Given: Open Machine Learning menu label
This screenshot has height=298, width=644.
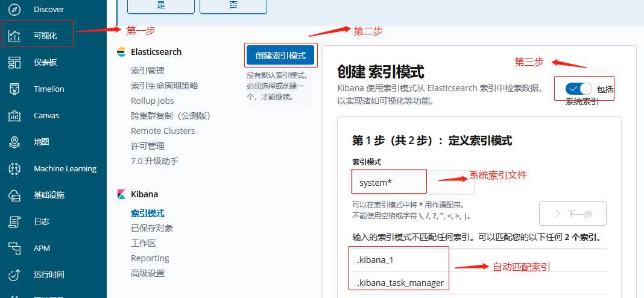Looking at the screenshot, I should (65, 168).
